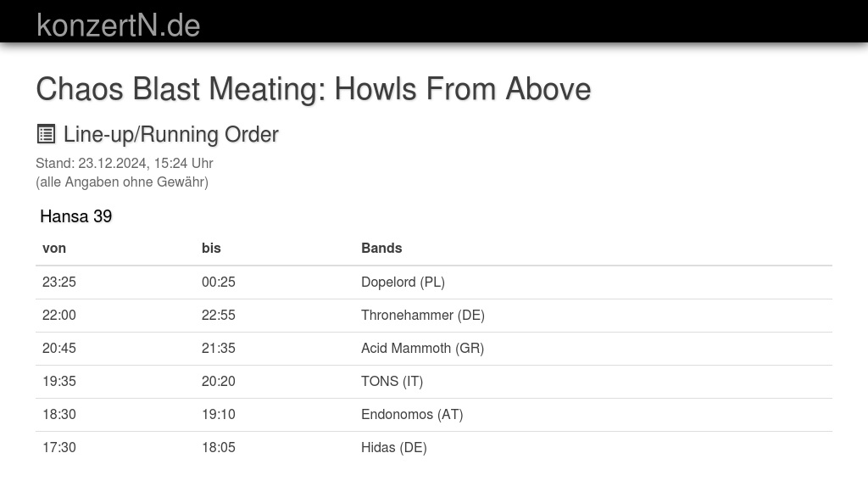Click the 22:55 end time cell
This screenshot has height=481, width=868.
click(x=219, y=316)
